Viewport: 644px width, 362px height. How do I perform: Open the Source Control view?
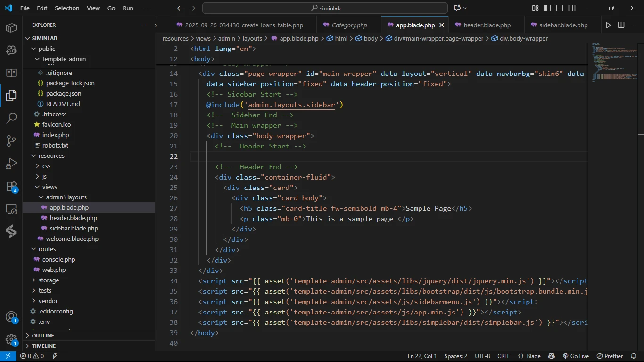click(x=11, y=141)
